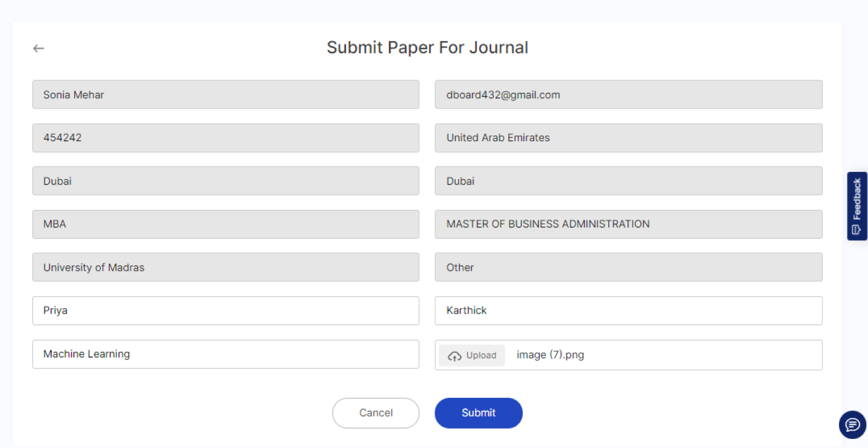Screen dimensions: 868x448
Task: Click the back arrow icon
Action: pyautogui.click(x=39, y=48)
